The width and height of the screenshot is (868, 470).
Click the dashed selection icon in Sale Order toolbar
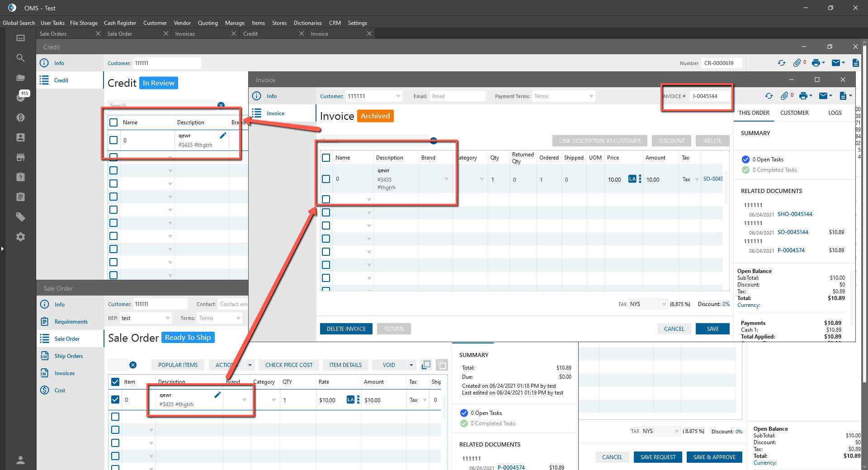[426, 365]
